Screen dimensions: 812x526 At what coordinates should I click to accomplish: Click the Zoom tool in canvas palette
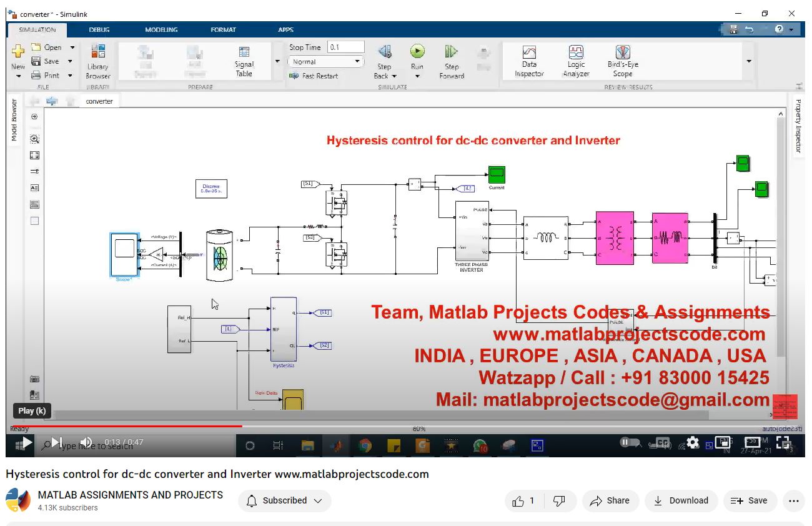(x=35, y=139)
